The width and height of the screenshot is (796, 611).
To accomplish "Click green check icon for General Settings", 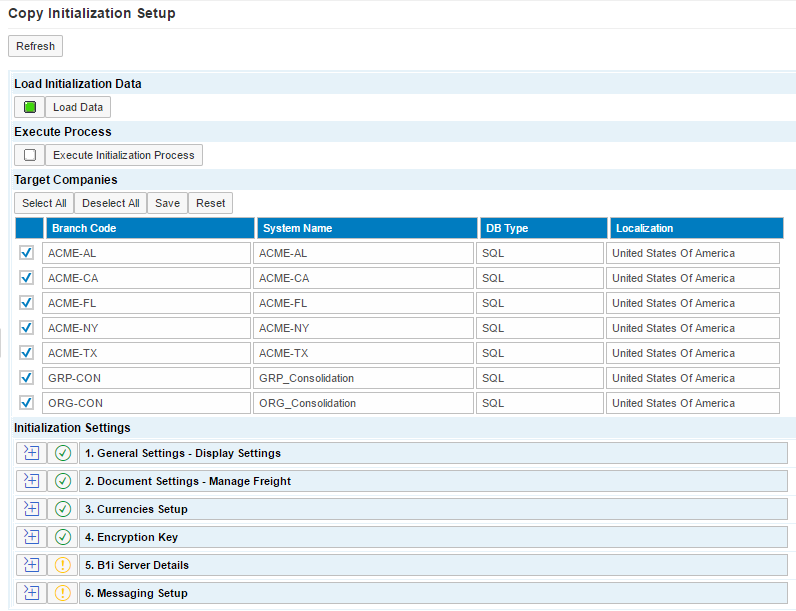I will [x=63, y=453].
